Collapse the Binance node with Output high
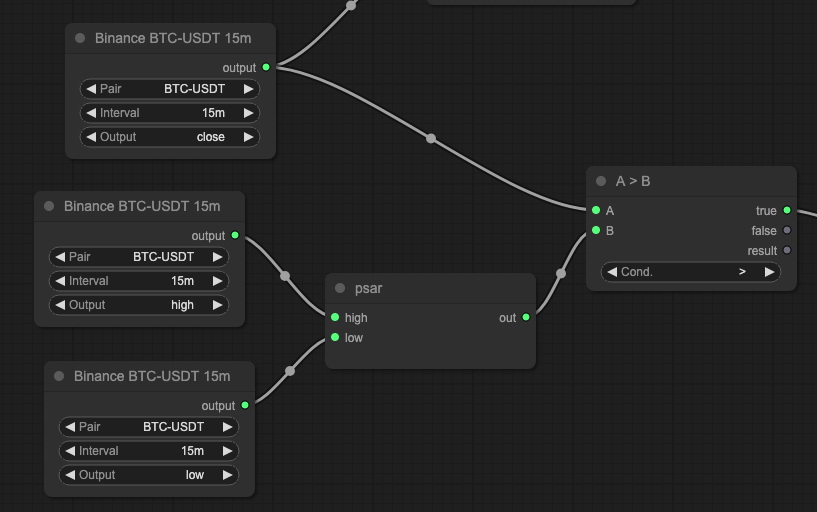This screenshot has width=817, height=512. 49,206
